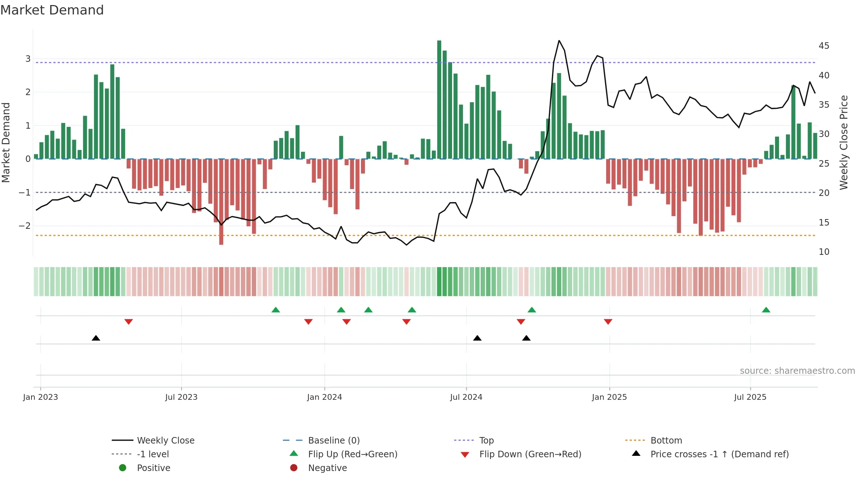868x488 pixels.
Task: Click the black price-cross marker in early 2023
Action: pos(96,338)
